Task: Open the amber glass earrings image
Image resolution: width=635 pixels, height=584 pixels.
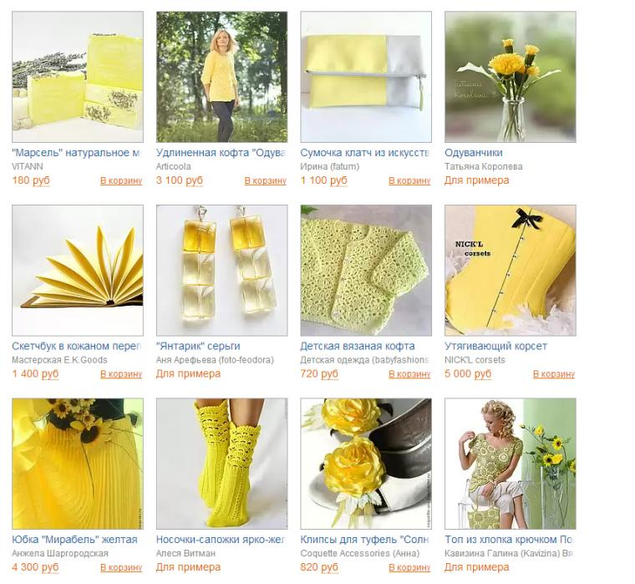Action: 222,271
